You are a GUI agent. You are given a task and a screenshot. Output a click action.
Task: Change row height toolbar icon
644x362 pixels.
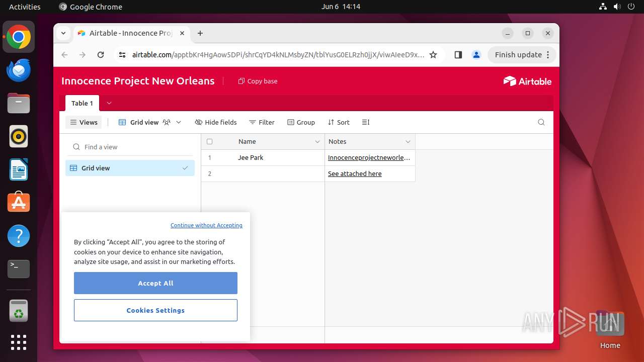click(x=366, y=122)
